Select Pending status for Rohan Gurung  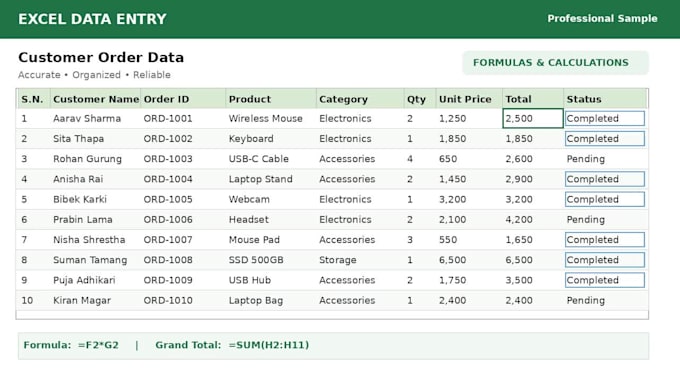(585, 159)
